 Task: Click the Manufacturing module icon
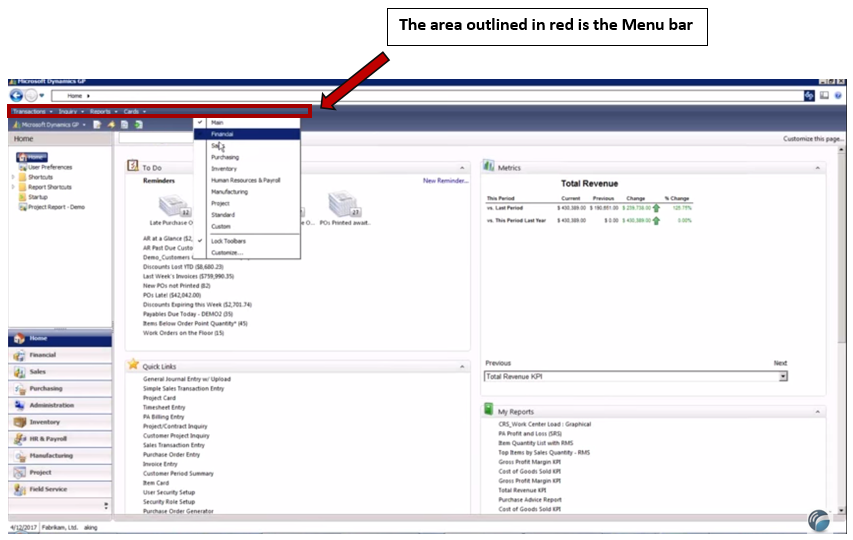coord(19,456)
